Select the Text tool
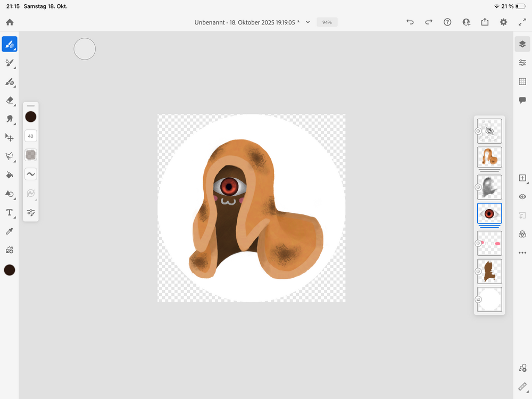Viewport: 532px width, 399px height. [10, 212]
